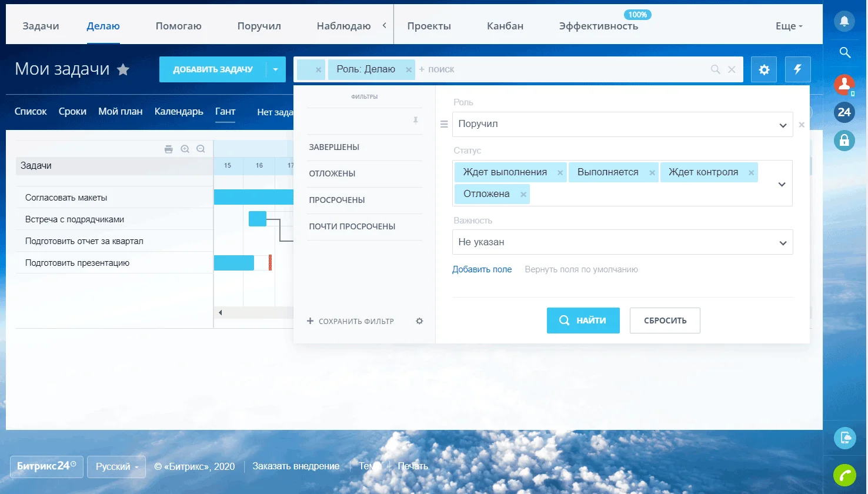This screenshot has width=868, height=494.
Task: Click the 'Добавить поле' link
Action: point(482,269)
